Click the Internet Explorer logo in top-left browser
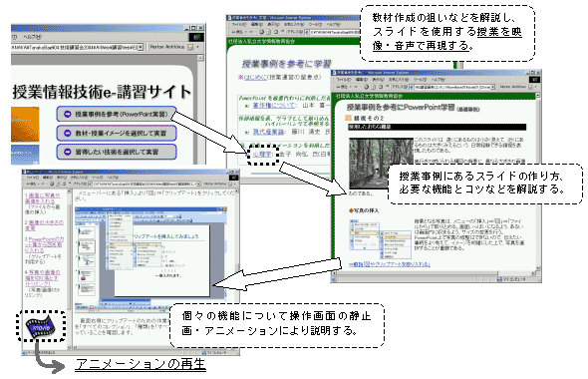This screenshot has width=588, height=379. click(x=196, y=37)
